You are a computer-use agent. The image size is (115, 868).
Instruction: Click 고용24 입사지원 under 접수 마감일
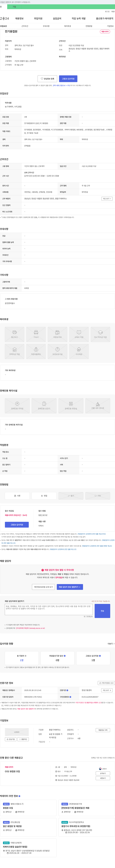coord(17,525)
